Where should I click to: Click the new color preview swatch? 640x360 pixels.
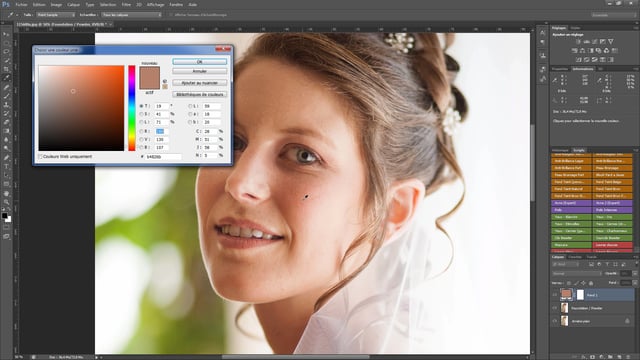149,72
